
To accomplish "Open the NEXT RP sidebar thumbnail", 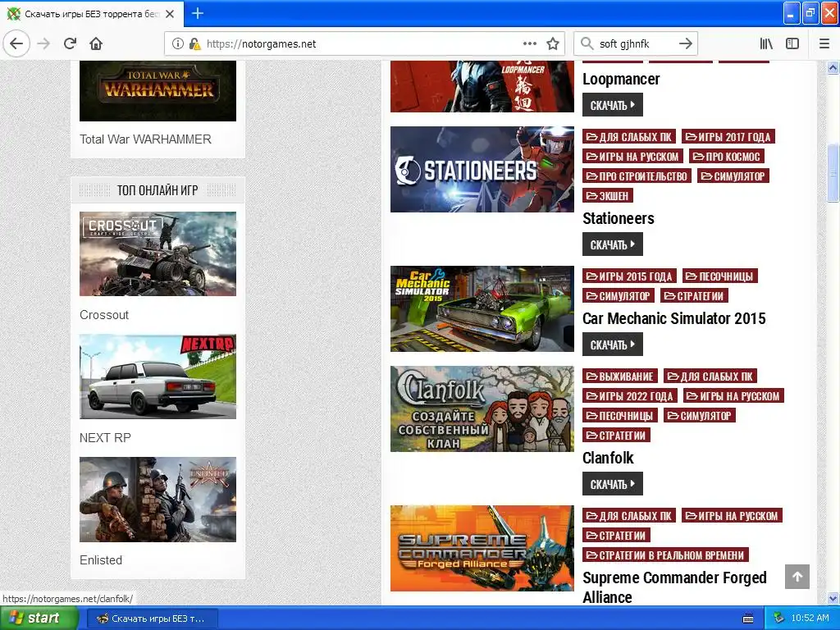I will tap(157, 377).
